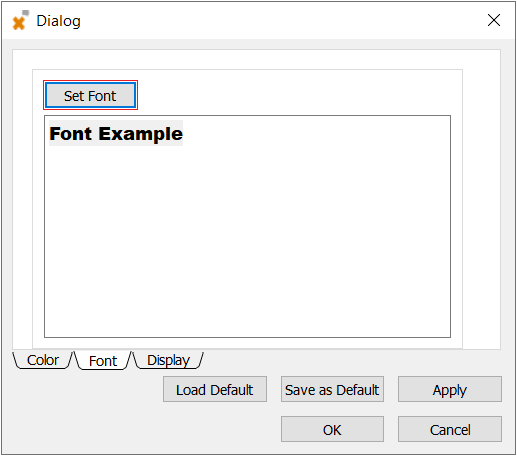Click the orange X application icon in title bar
Screen dimensions: 517x456
point(20,21)
